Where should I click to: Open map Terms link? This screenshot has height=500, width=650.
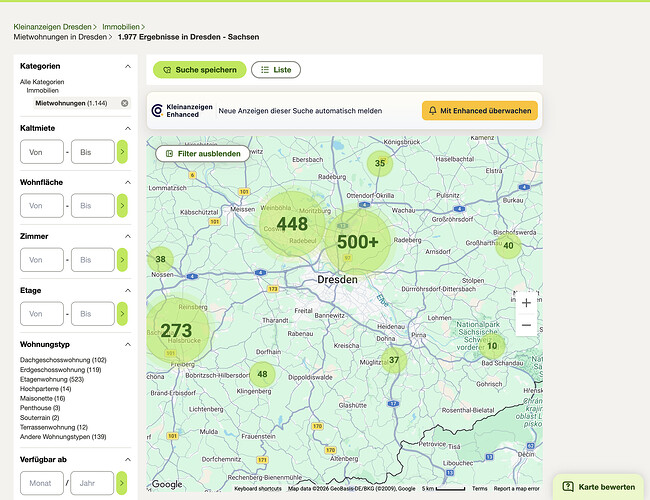(x=480, y=489)
